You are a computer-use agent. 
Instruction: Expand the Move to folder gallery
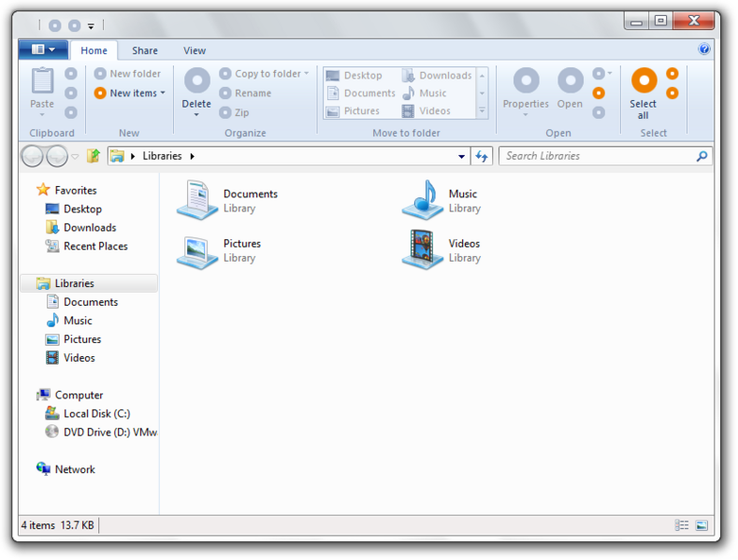coord(482,111)
